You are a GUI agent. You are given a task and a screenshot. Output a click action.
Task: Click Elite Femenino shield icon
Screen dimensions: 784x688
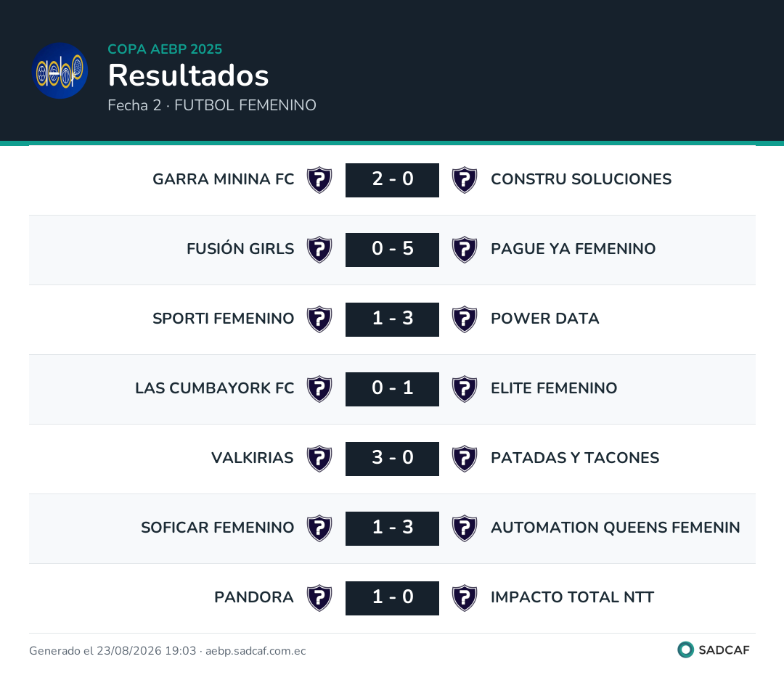coord(465,389)
